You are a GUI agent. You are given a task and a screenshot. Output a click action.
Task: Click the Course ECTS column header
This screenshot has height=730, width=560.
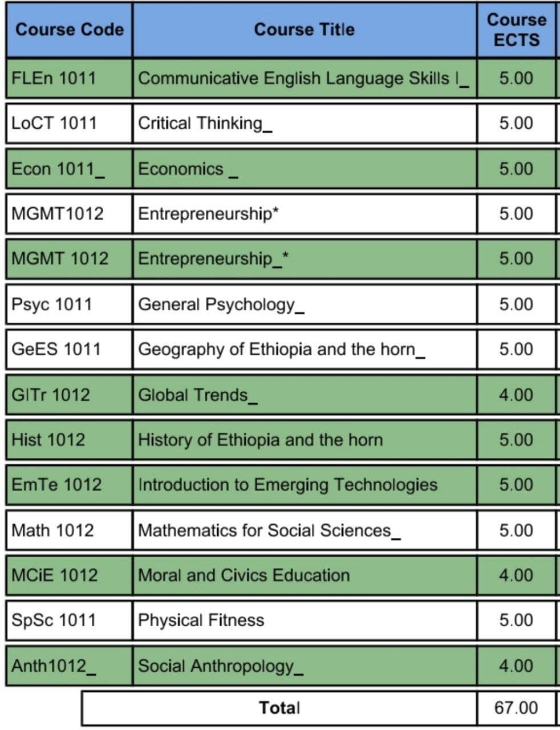[x=516, y=30]
